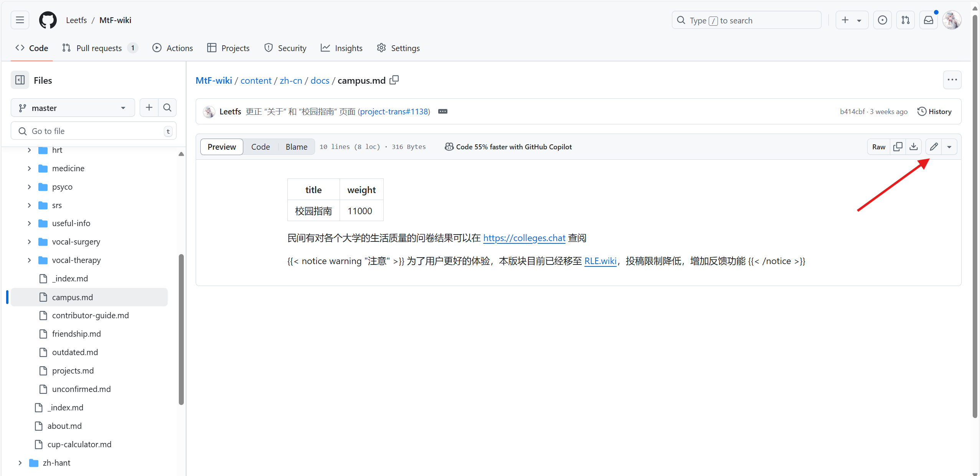Open the issues icon in header
Viewport: 980px width, 476px height.
(x=882, y=20)
